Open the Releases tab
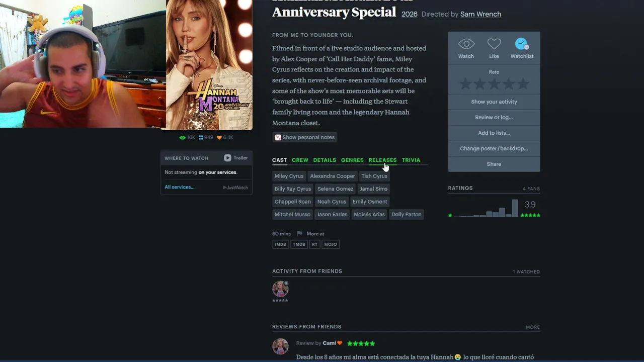Viewport: 644px width, 362px height. (x=382, y=160)
